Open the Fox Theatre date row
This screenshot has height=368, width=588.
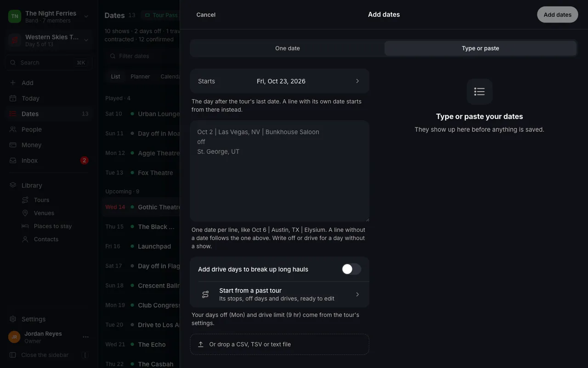[x=141, y=173]
